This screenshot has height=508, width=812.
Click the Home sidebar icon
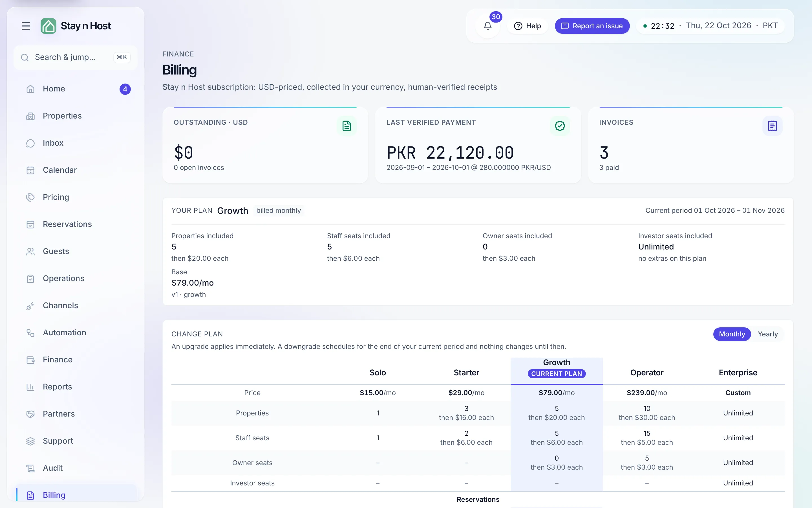(x=30, y=89)
